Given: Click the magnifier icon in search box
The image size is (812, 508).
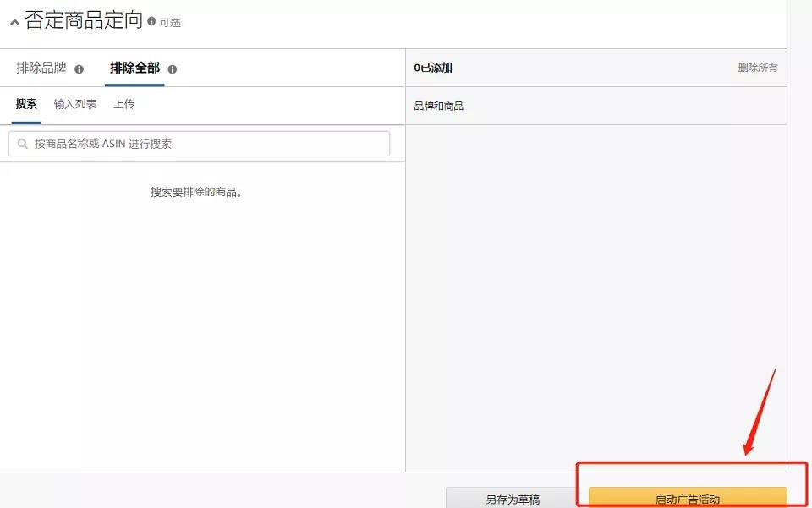Looking at the screenshot, I should pyautogui.click(x=22, y=144).
